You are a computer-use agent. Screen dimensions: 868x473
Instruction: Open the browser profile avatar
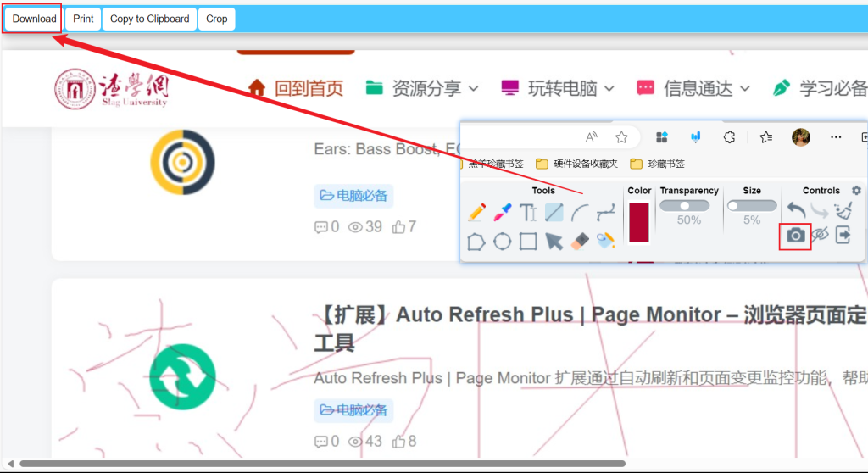click(x=801, y=137)
